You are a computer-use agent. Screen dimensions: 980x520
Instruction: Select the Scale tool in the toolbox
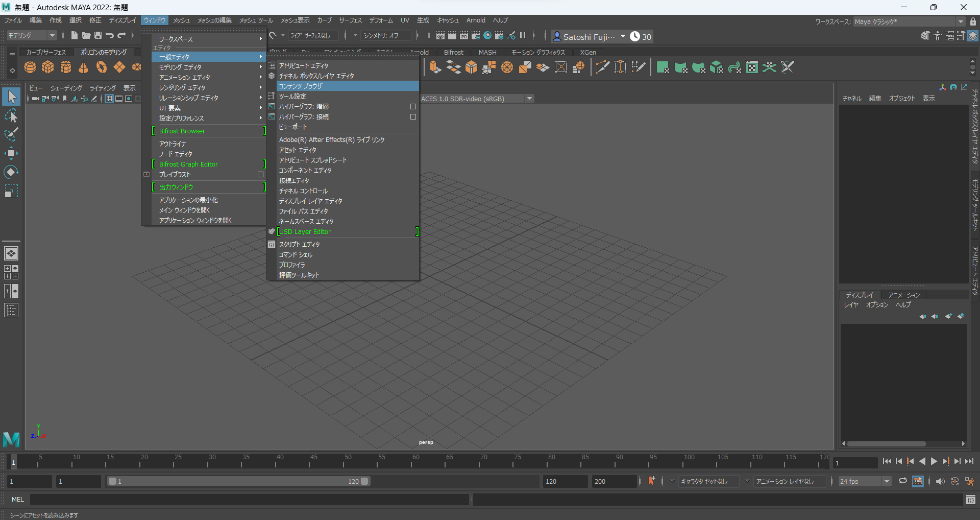(x=11, y=191)
